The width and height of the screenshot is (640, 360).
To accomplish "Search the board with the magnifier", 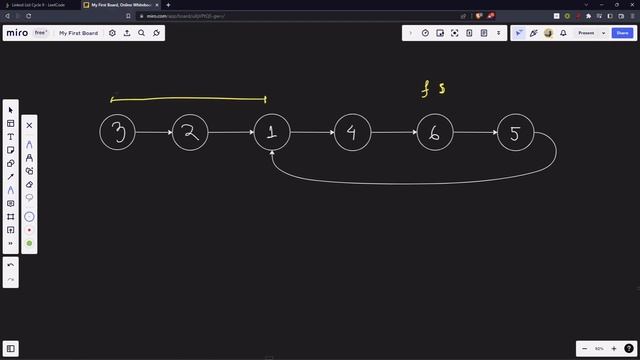I will pos(142,33).
